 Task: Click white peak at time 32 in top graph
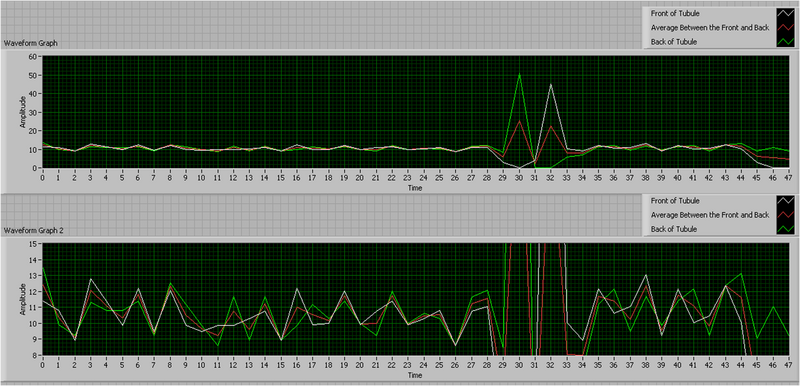551,85
